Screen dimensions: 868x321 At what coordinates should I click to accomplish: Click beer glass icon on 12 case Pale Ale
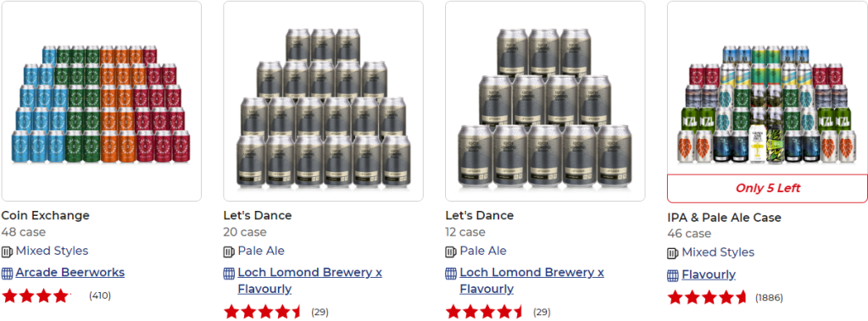pyautogui.click(x=451, y=252)
